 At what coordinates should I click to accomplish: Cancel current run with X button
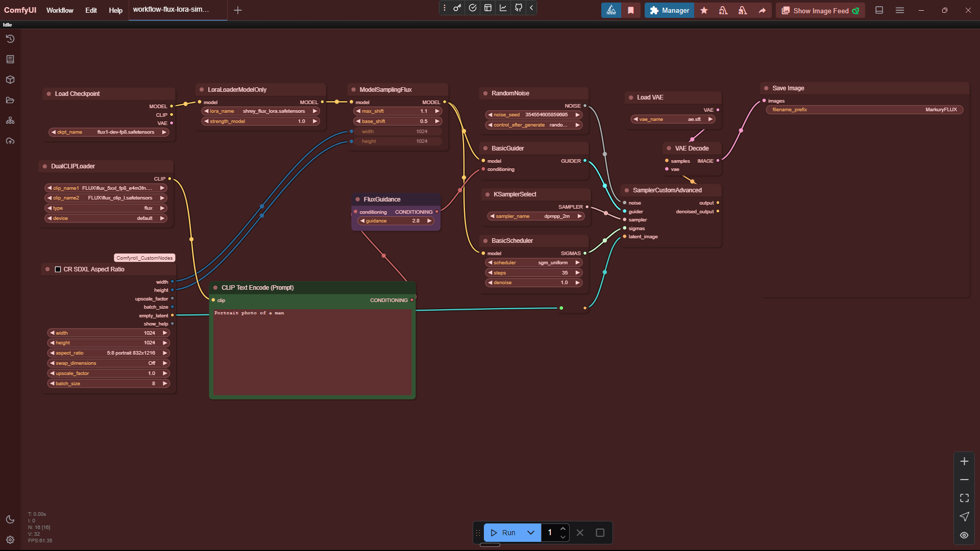(x=580, y=533)
